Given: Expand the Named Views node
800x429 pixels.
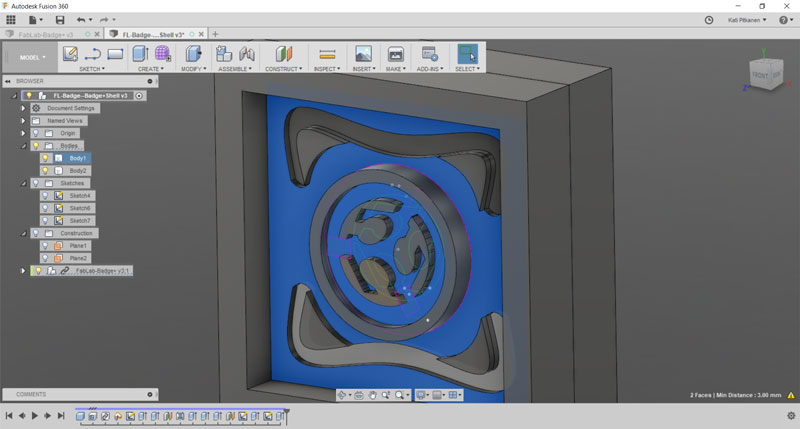Looking at the screenshot, I should 23,121.
